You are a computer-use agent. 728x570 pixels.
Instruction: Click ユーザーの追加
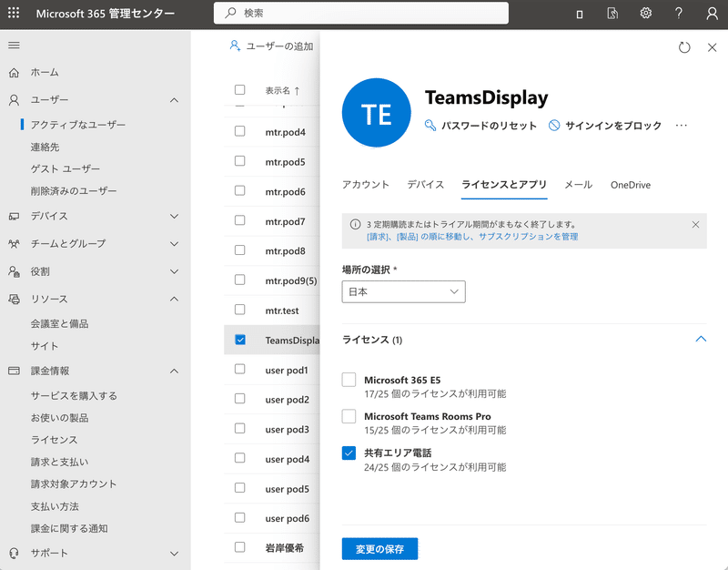tap(279, 46)
